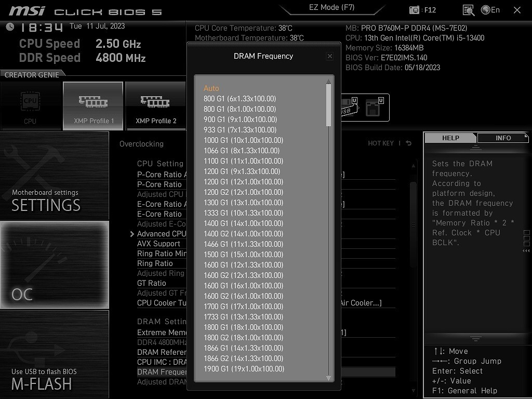This screenshot has width=532, height=399.
Task: Choose 1600 G1 (12x1.33x100.00)
Action: click(x=243, y=265)
